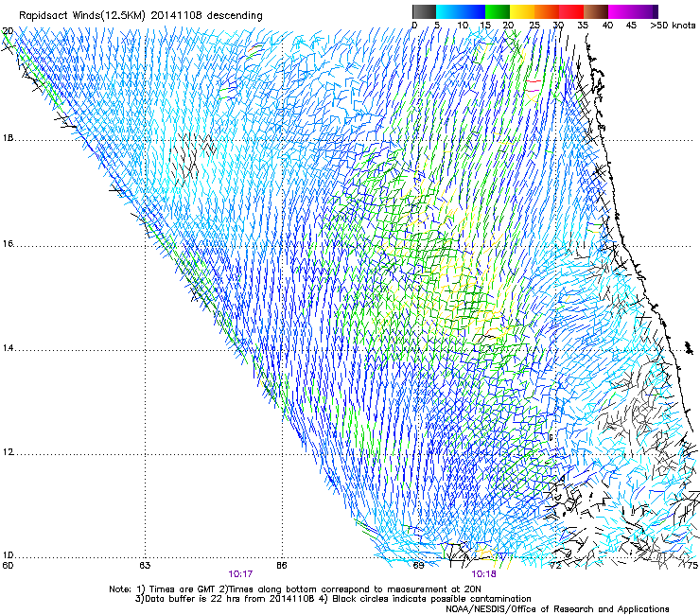Click the purple '10:18' swath time
This screenshot has height=615, width=700.
483,574
